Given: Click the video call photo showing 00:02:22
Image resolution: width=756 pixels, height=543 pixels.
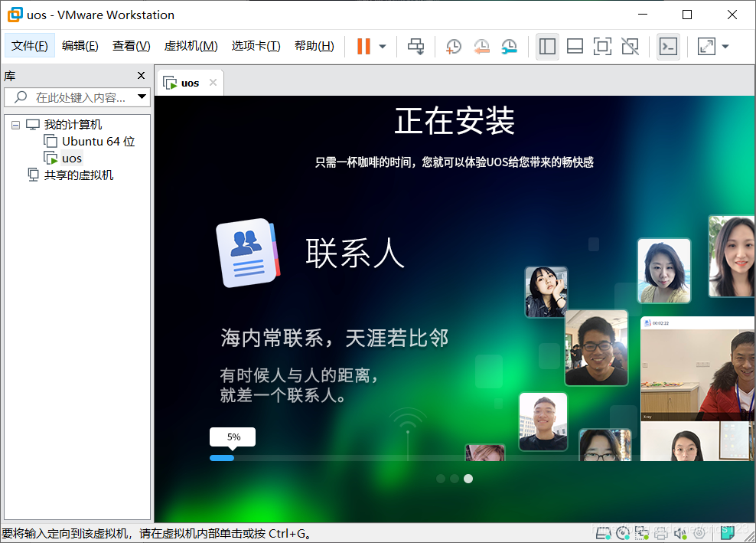Looking at the screenshot, I should point(698,368).
